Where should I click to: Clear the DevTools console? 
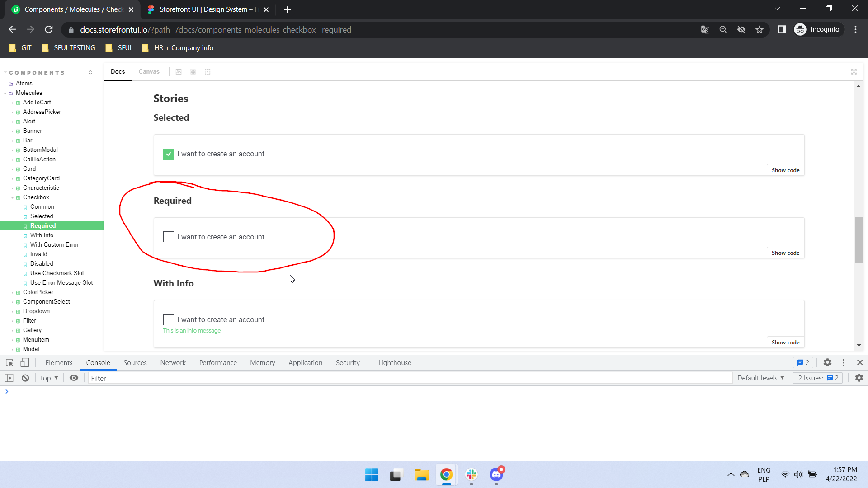(x=25, y=378)
